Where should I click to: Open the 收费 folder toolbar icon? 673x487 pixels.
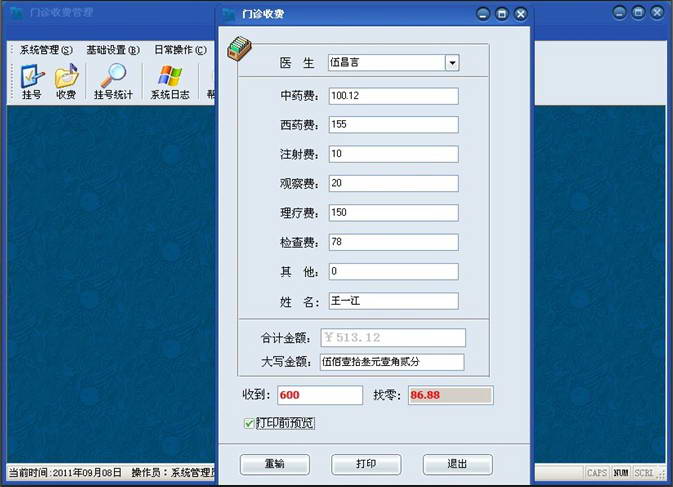coord(66,82)
